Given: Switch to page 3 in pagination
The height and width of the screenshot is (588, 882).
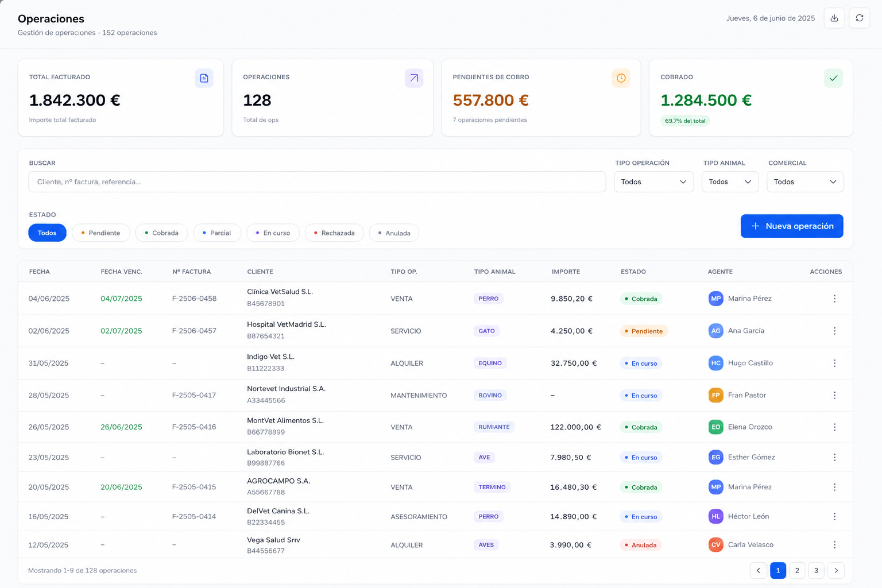Looking at the screenshot, I should (x=816, y=570).
